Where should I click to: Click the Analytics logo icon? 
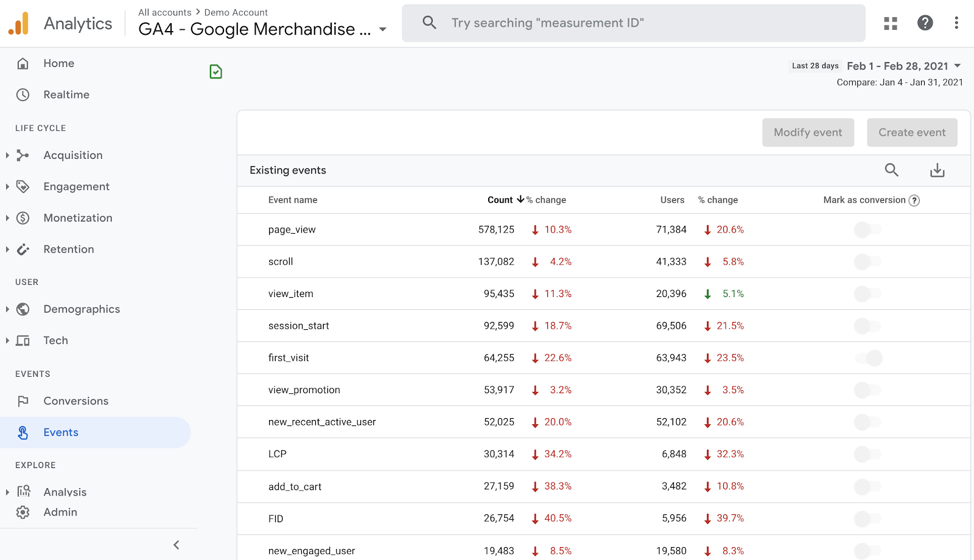pyautogui.click(x=18, y=24)
